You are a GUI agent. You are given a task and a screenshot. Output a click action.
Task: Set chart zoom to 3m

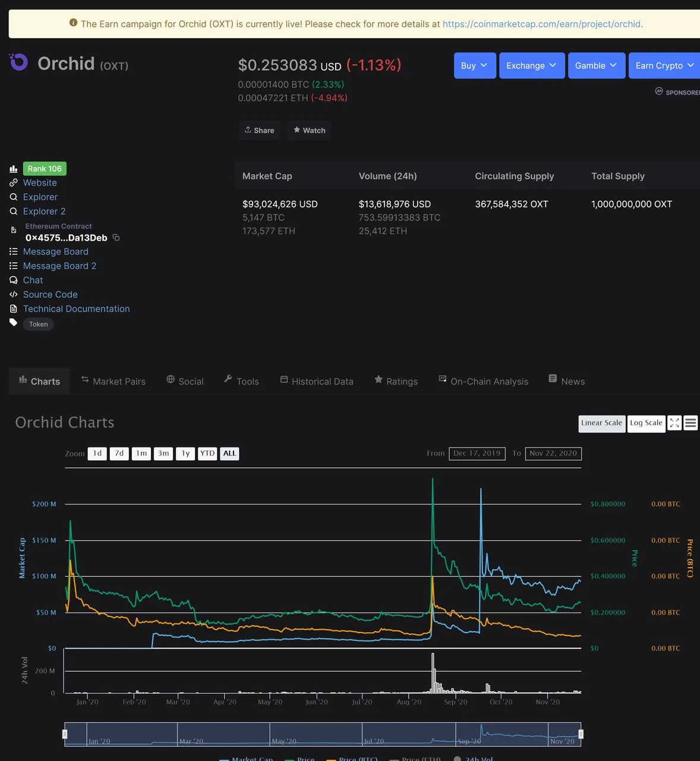click(x=163, y=454)
